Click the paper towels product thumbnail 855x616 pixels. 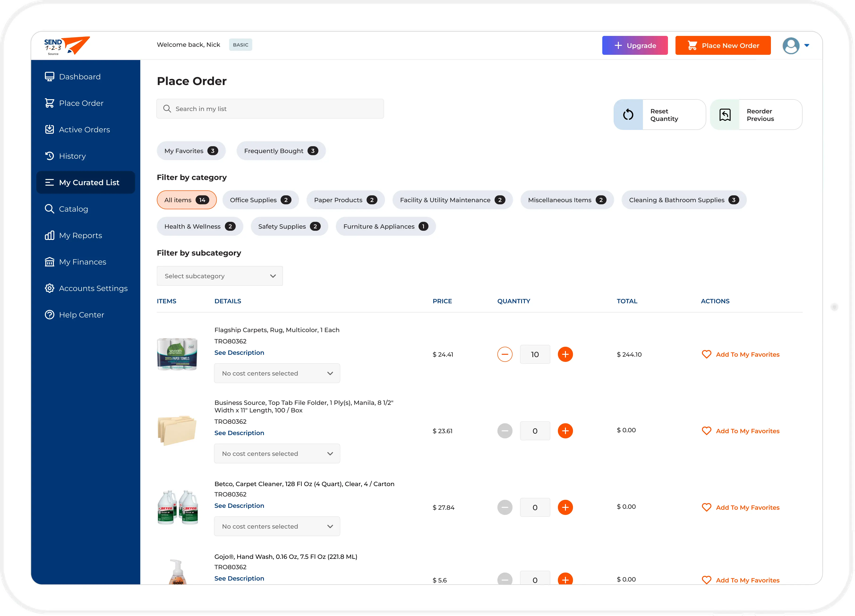tap(177, 354)
